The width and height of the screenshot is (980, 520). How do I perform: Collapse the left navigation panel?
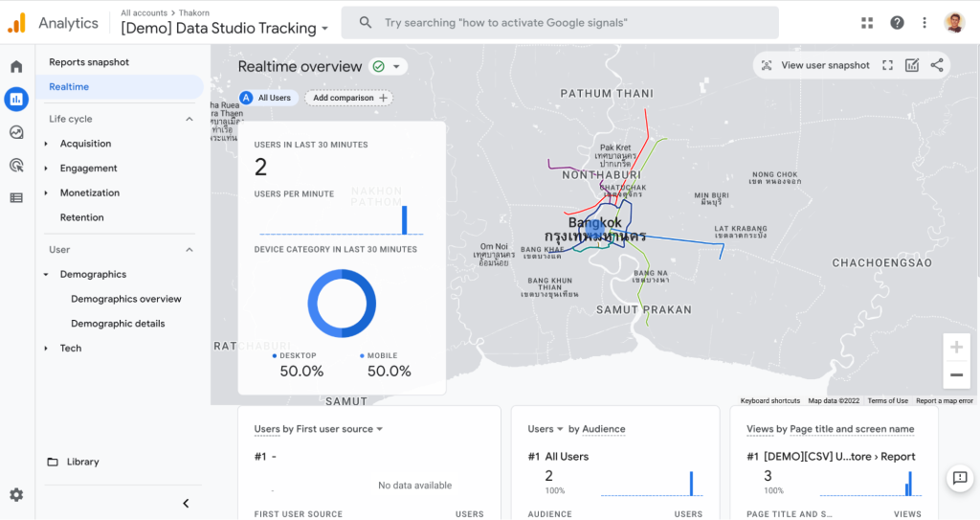(186, 503)
